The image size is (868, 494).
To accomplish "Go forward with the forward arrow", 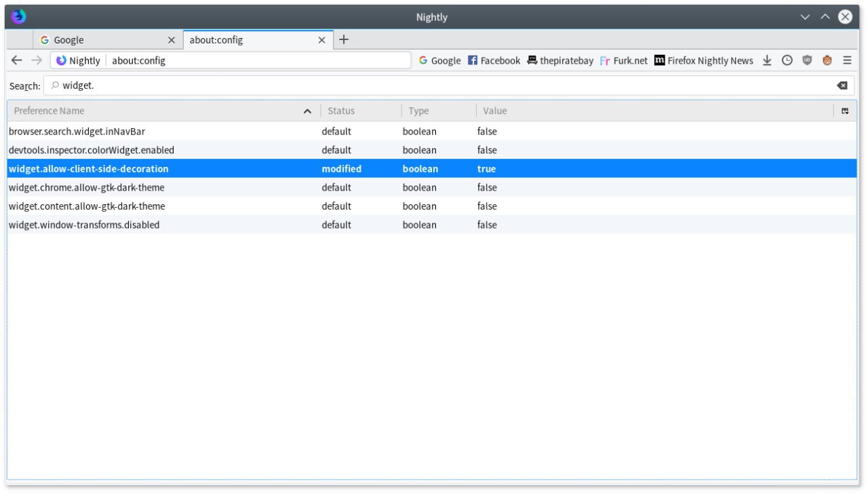I will pyautogui.click(x=37, y=60).
